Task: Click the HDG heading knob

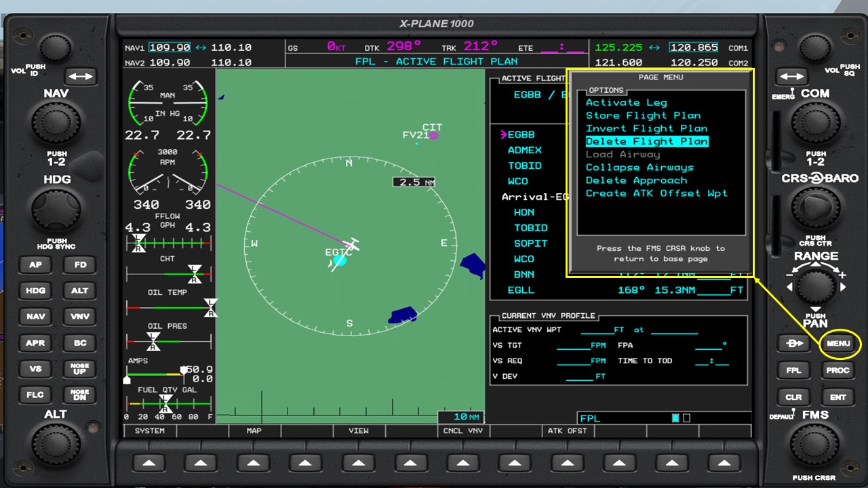Action: point(56,209)
